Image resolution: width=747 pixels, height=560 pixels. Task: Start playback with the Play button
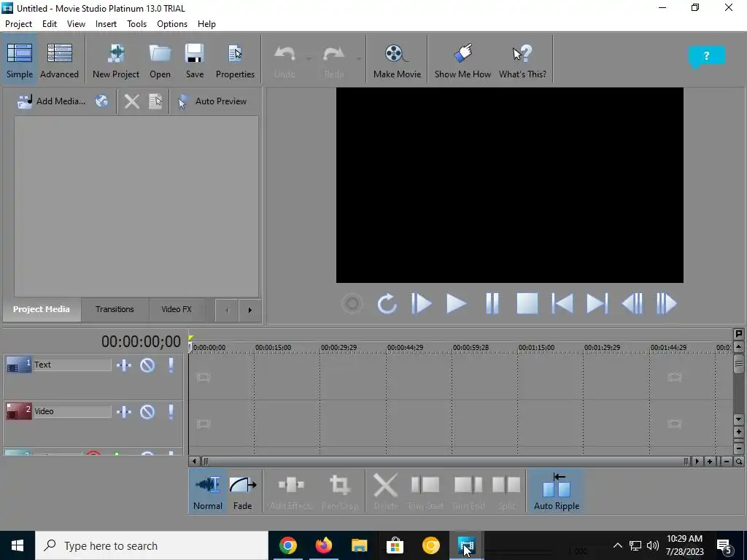456,304
